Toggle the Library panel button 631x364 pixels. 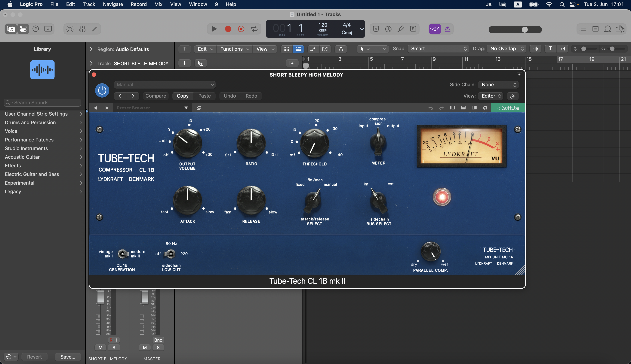click(x=11, y=29)
